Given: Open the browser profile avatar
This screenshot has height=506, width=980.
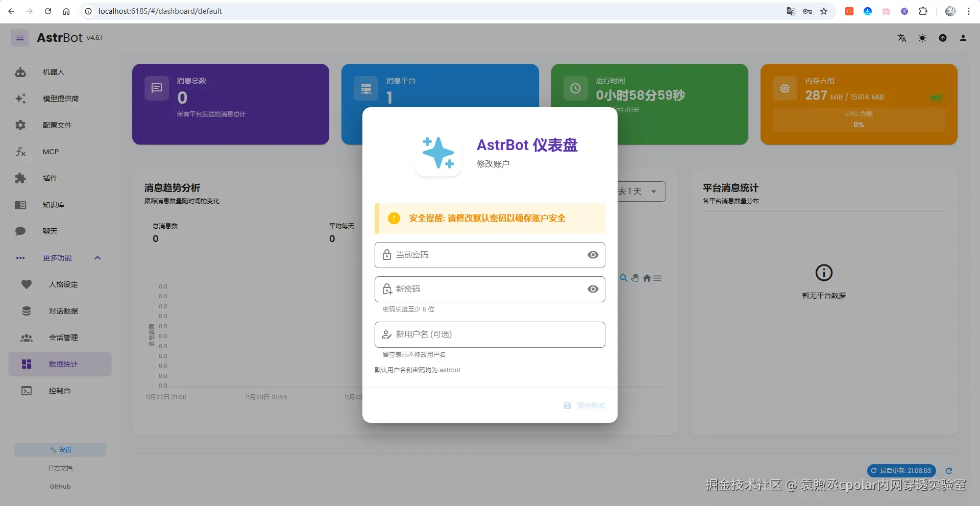Looking at the screenshot, I should pos(950,11).
